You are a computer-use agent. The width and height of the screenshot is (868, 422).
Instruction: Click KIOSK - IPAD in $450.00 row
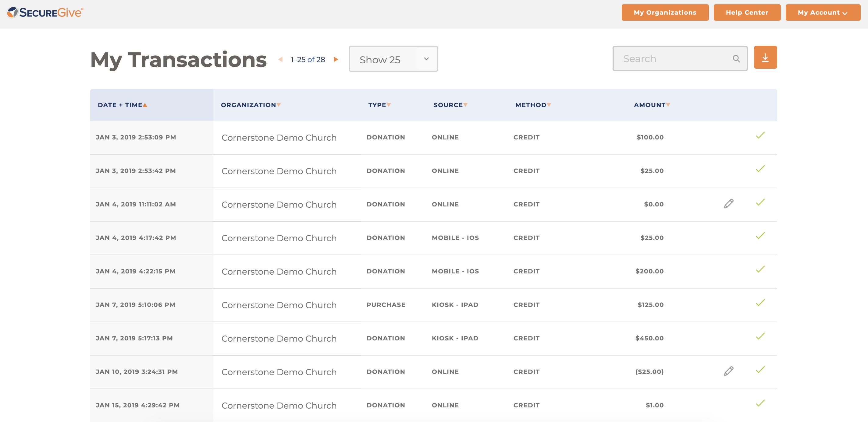coord(455,338)
